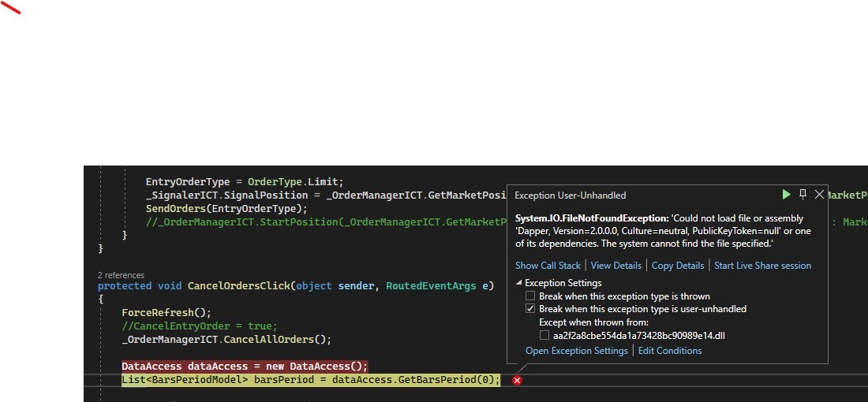Click the red error icon beside GetBarsPeriod line
Viewport: 868px width, 402px height.
517,381
